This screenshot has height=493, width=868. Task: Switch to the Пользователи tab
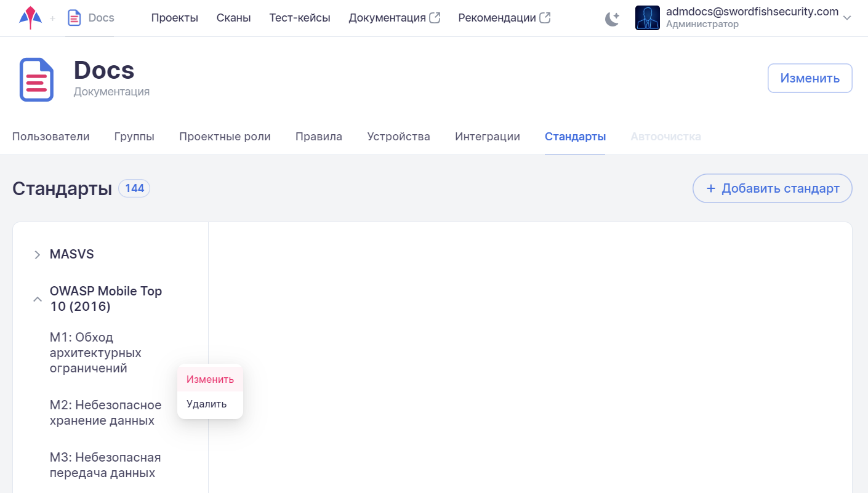(x=50, y=137)
